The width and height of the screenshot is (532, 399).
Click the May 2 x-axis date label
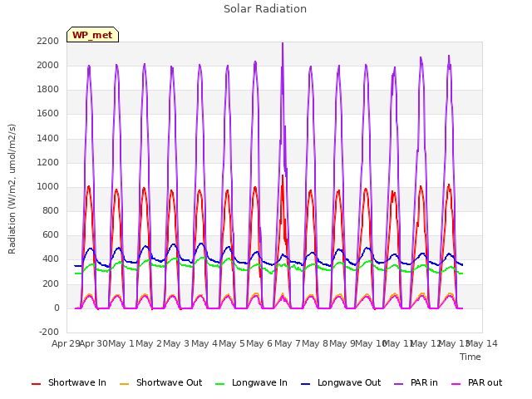point(149,343)
